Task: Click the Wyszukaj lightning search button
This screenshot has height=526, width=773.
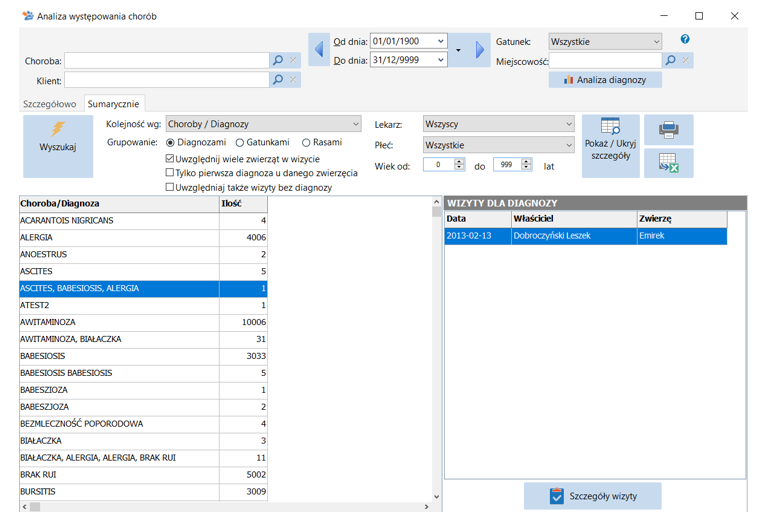Action: click(x=58, y=146)
